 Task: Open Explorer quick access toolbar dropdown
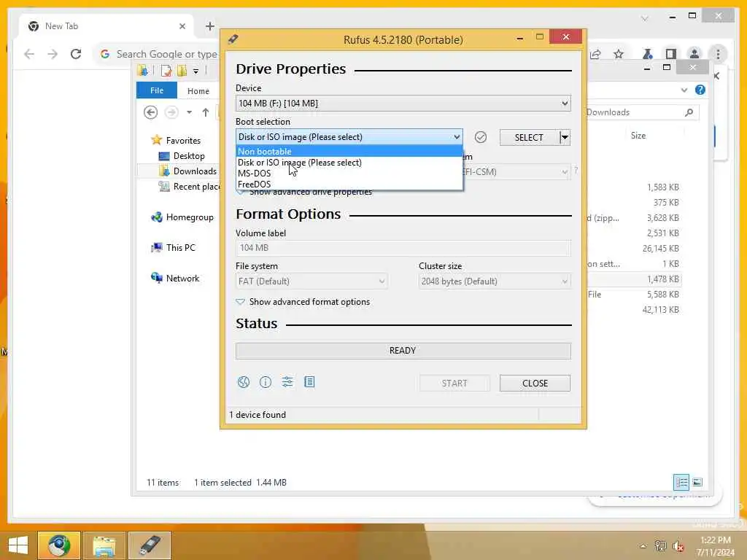click(x=196, y=71)
